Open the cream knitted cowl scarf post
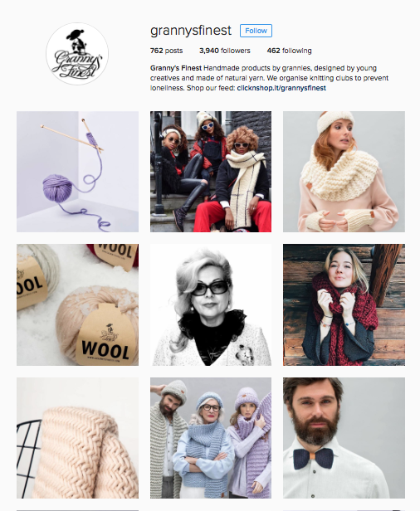Viewport: 420px width, 511px height. (344, 172)
